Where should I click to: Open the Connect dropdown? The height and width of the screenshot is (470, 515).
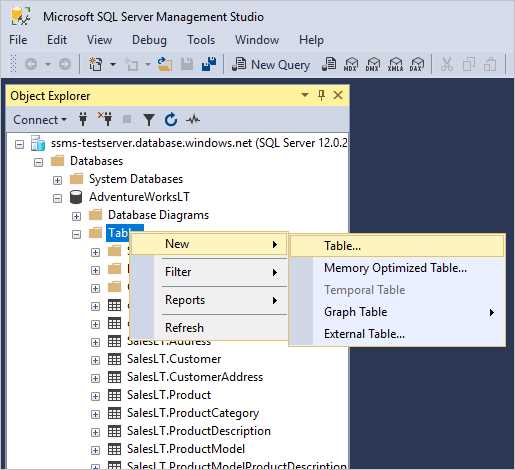coord(40,120)
